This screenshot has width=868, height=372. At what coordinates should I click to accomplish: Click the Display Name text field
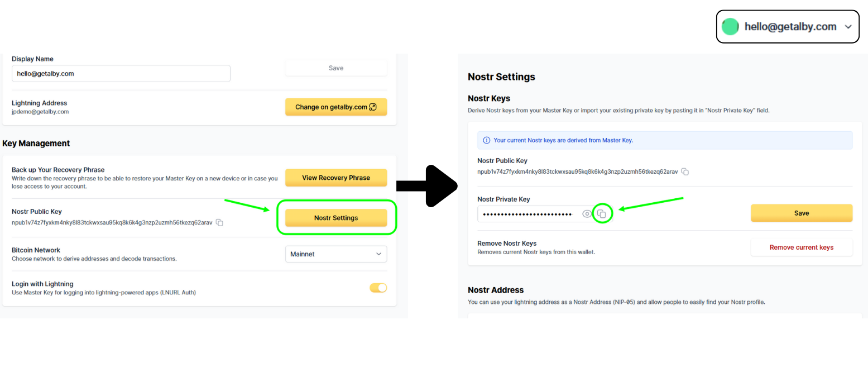coord(121,73)
